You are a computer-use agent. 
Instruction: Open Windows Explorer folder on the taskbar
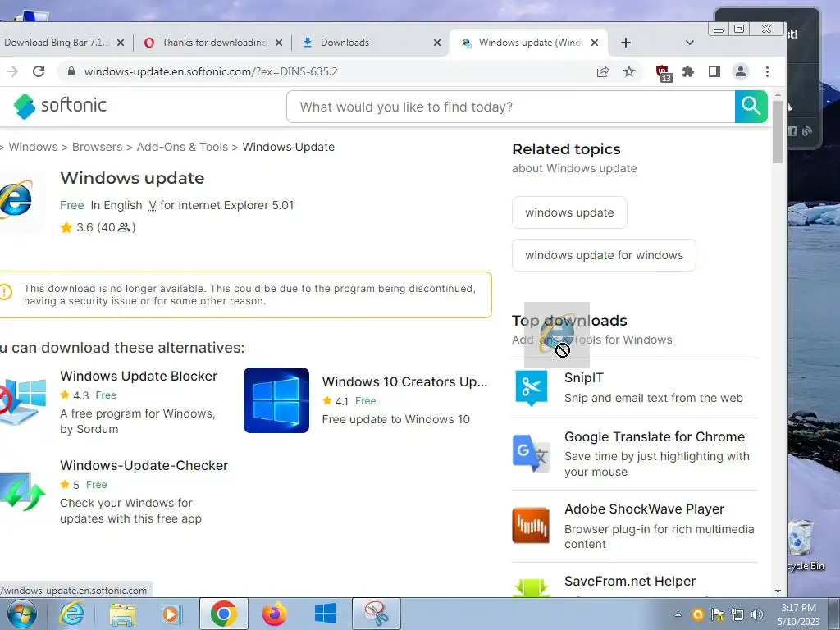pos(122,614)
